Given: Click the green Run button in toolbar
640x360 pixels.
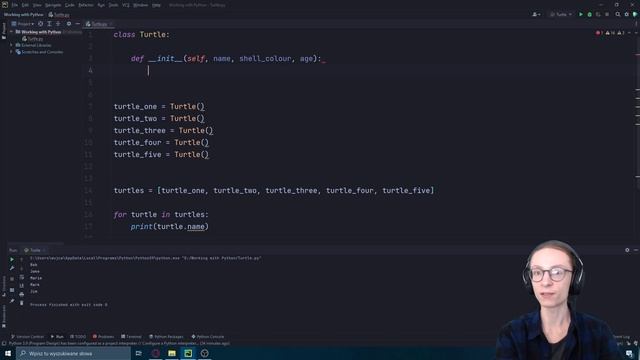Looking at the screenshot, I should tap(581, 14).
